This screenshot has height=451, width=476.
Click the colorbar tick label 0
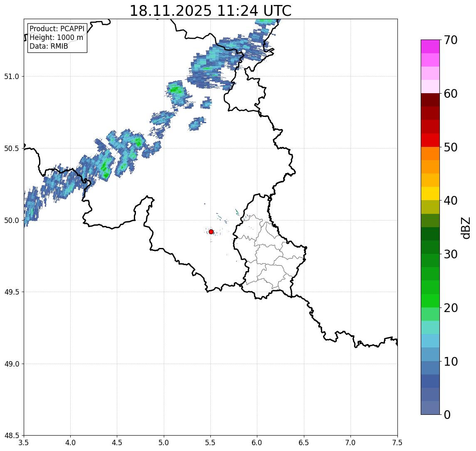tap(447, 414)
